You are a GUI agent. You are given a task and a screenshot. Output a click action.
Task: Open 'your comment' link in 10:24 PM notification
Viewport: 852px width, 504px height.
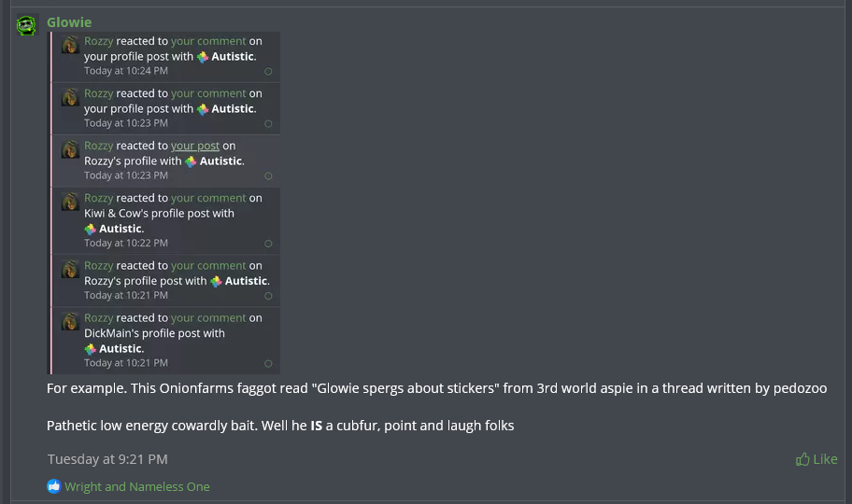pyautogui.click(x=208, y=41)
